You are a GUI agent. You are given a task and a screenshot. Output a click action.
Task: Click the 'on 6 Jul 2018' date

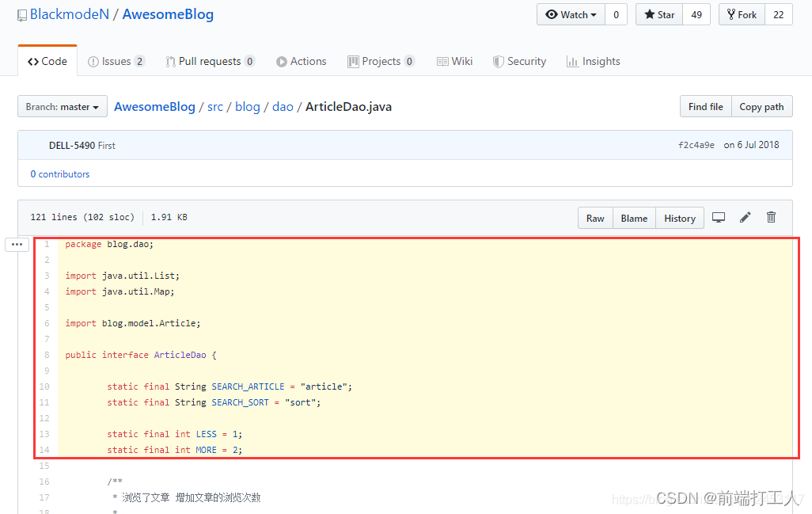pos(751,145)
